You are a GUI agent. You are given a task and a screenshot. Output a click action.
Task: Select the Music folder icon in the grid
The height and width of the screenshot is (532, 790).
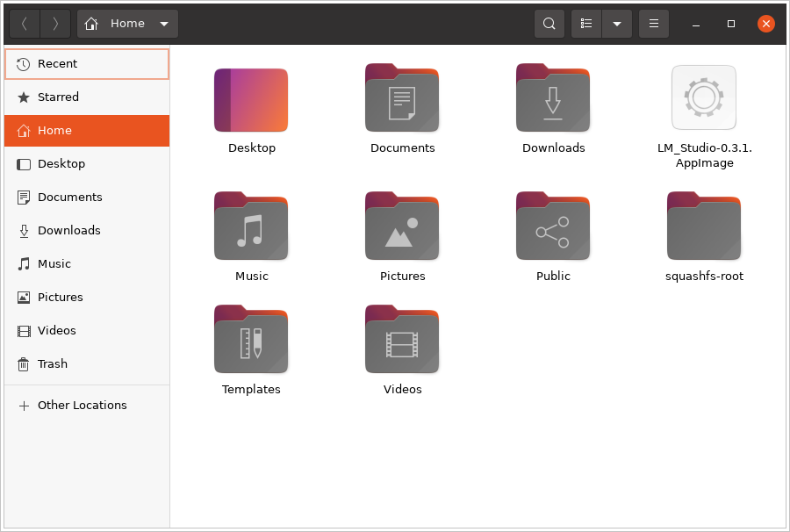coord(251,226)
